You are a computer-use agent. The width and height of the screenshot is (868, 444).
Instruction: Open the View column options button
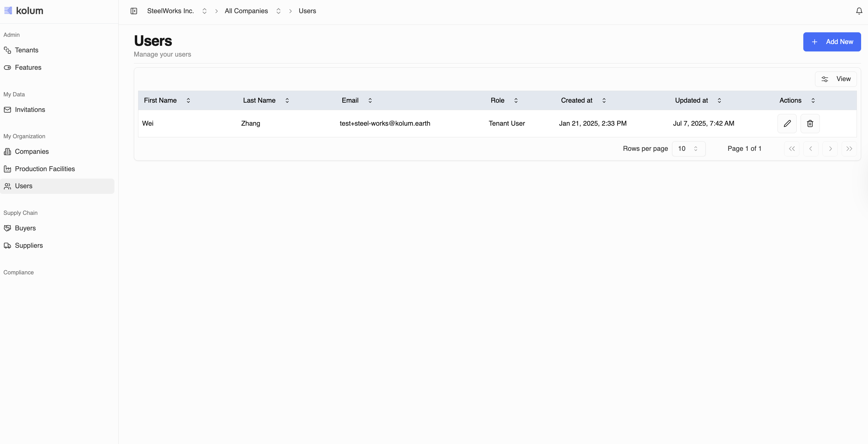[835, 79]
